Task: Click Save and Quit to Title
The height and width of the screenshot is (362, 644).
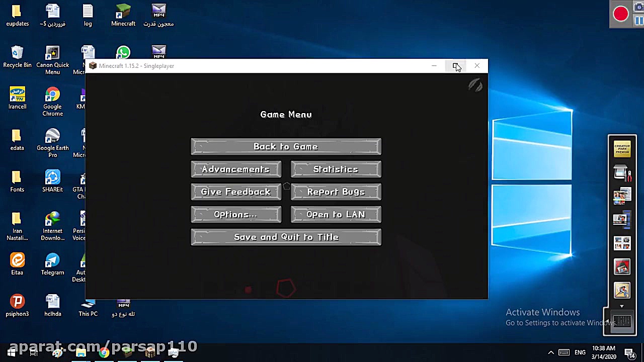Action: pyautogui.click(x=286, y=237)
